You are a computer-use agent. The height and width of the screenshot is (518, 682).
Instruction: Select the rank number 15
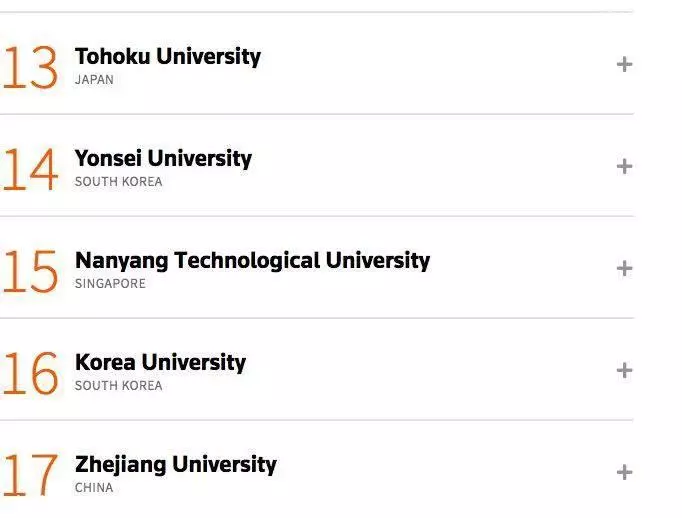click(30, 272)
